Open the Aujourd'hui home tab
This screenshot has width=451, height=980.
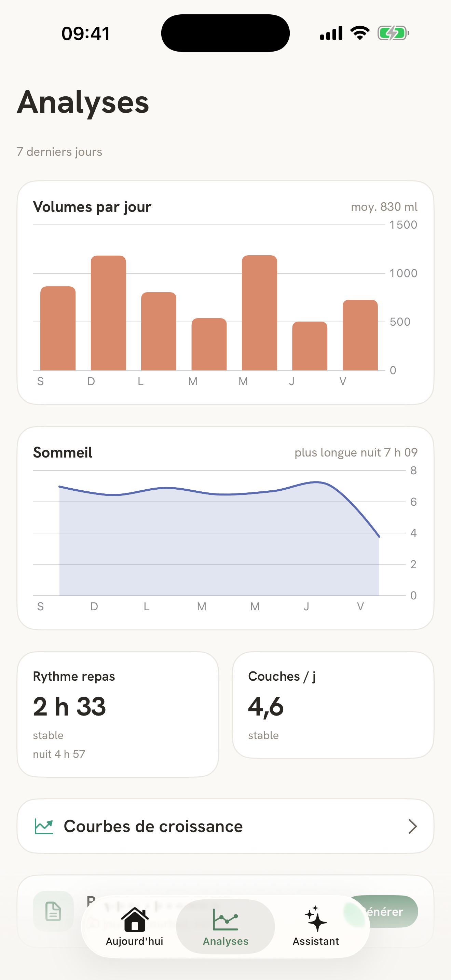[135, 927]
